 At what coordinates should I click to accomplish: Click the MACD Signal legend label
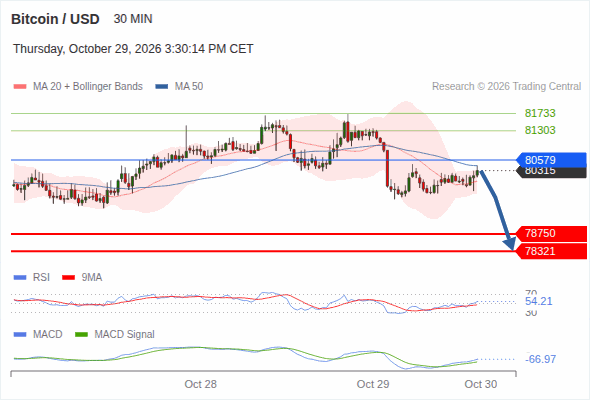click(125, 335)
